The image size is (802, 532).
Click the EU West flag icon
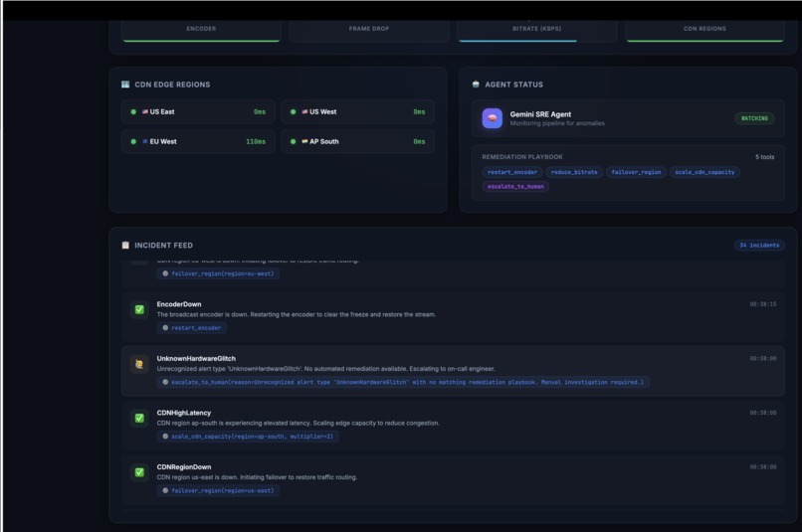click(x=145, y=141)
